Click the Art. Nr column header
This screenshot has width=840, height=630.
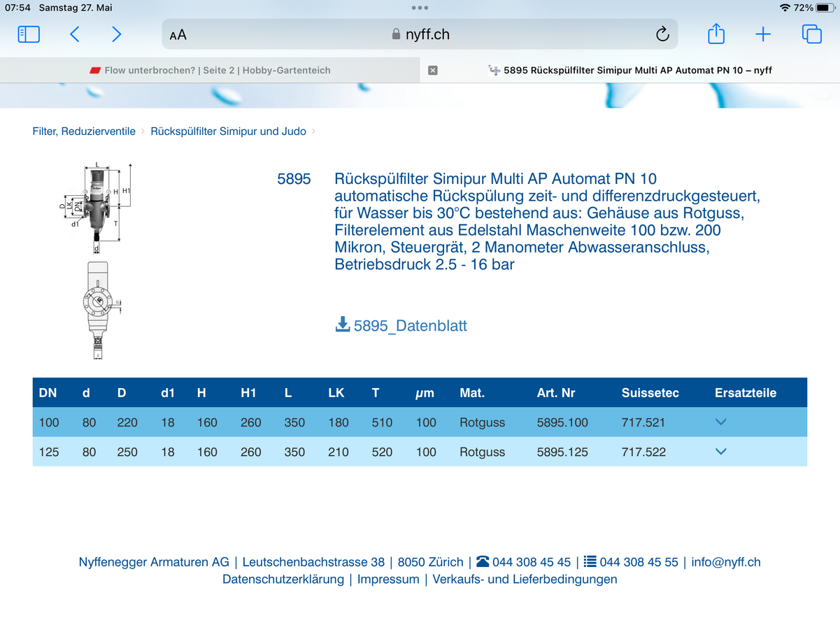click(556, 393)
